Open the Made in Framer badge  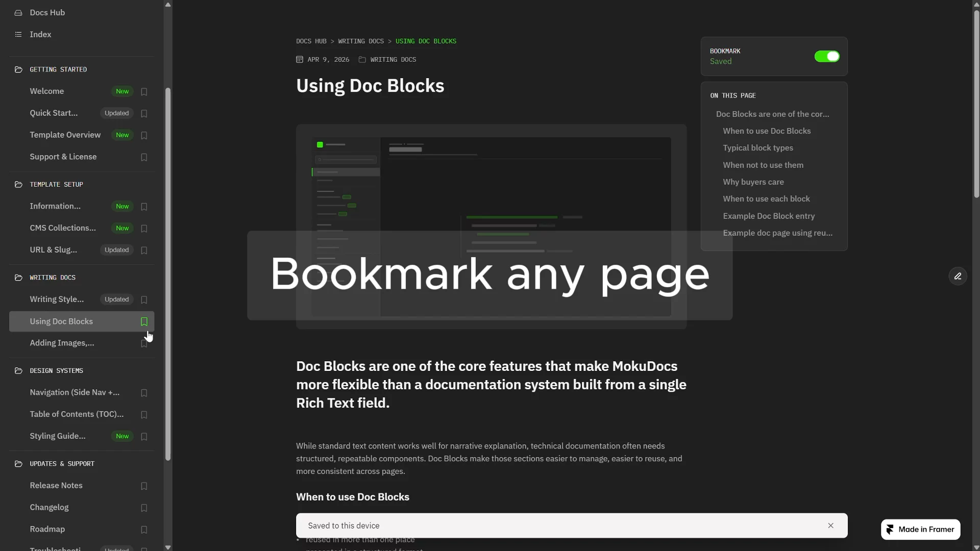click(x=920, y=530)
